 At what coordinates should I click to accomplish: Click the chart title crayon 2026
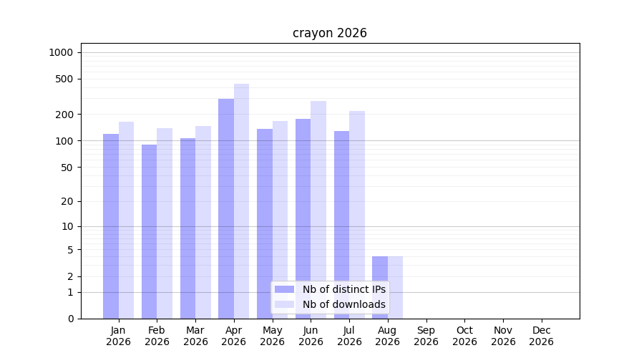pos(329,33)
